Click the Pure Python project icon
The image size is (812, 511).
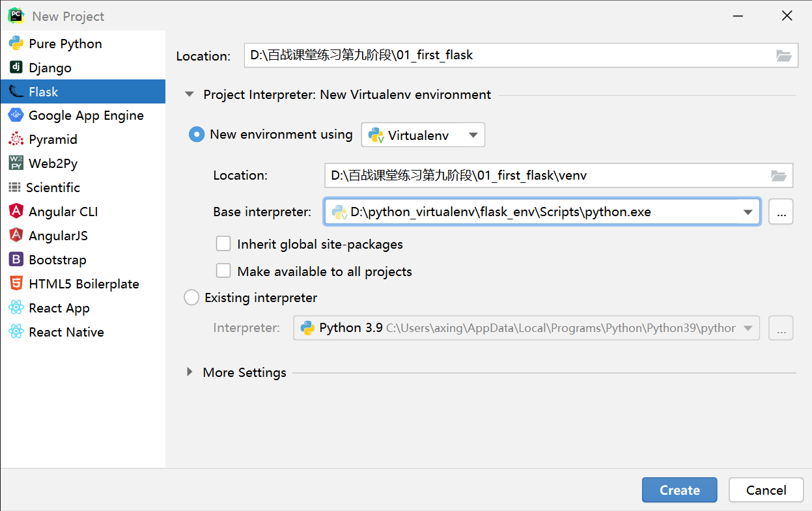coord(16,44)
